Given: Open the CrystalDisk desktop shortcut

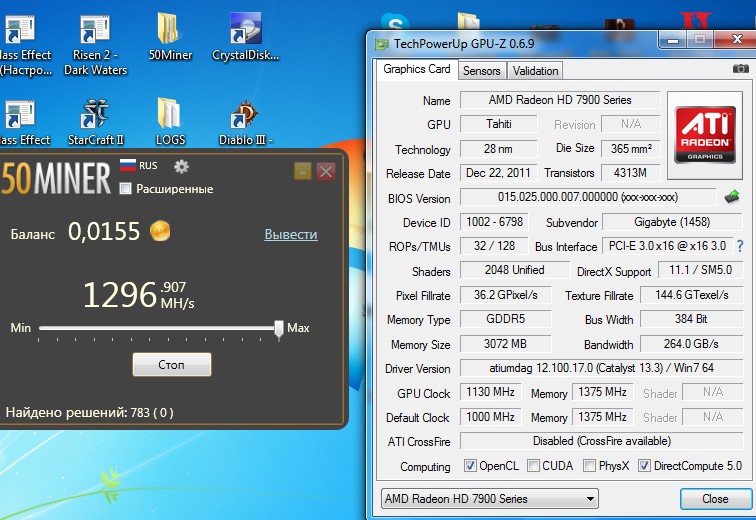Looking at the screenshot, I should point(244,38).
